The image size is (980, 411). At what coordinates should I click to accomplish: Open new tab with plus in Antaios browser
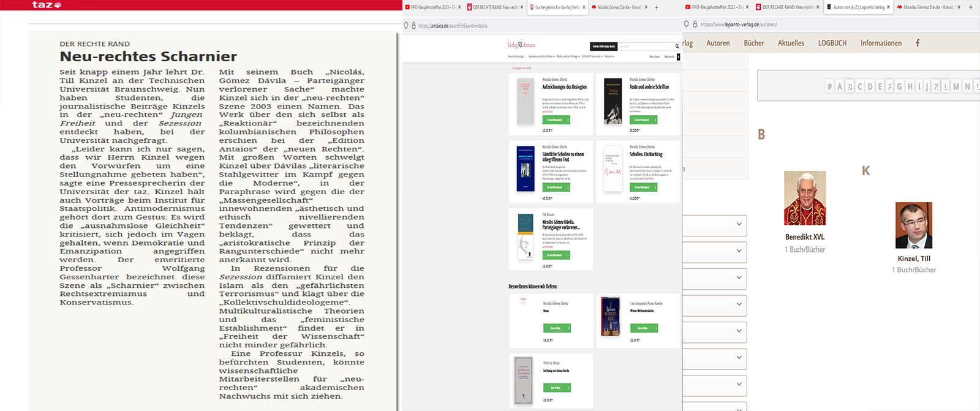tap(657, 7)
